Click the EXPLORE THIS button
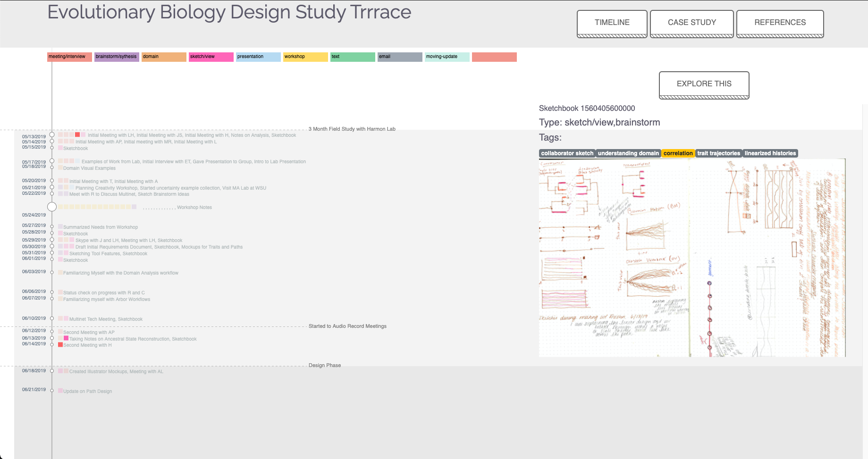 pyautogui.click(x=704, y=85)
